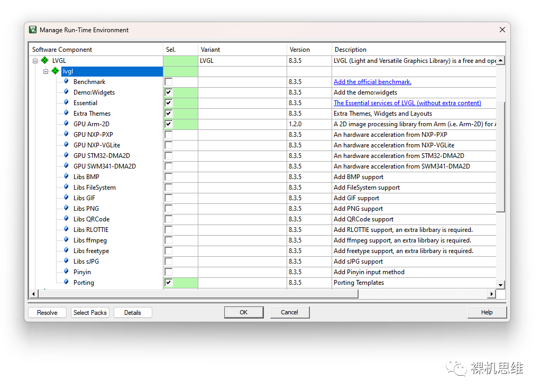The width and height of the screenshot is (541, 392).
Task: Click the blue gem icon next to GPU STM32-DMA2D
Action: coord(66,155)
